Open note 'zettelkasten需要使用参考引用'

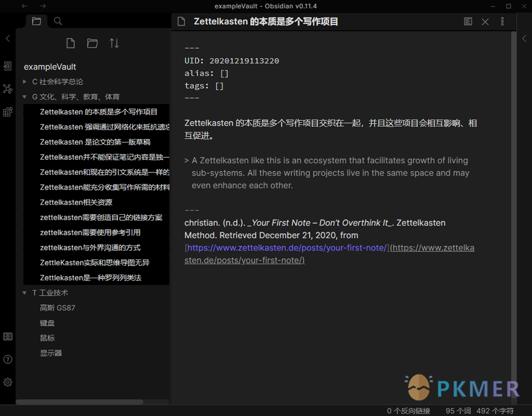pyautogui.click(x=96, y=232)
